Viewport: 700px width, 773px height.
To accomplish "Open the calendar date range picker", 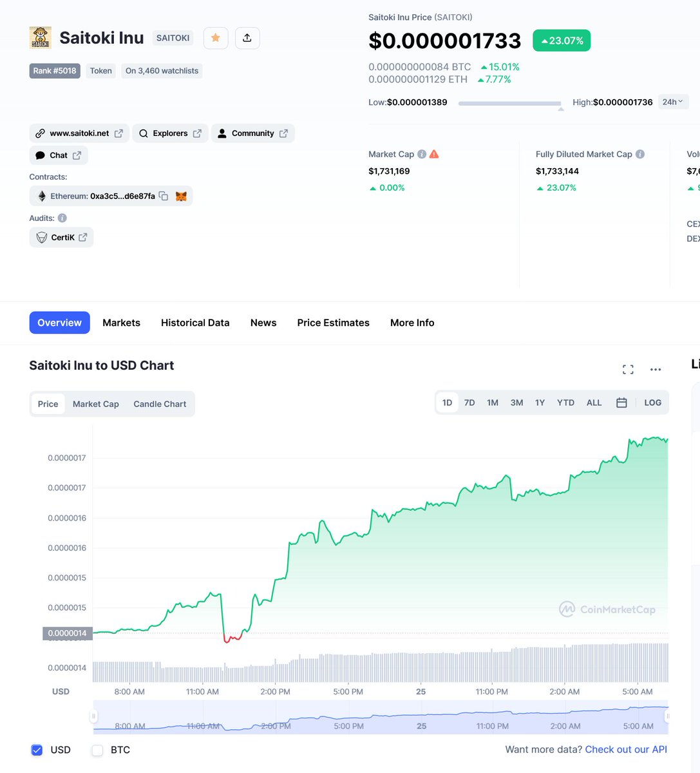I will pyautogui.click(x=621, y=403).
